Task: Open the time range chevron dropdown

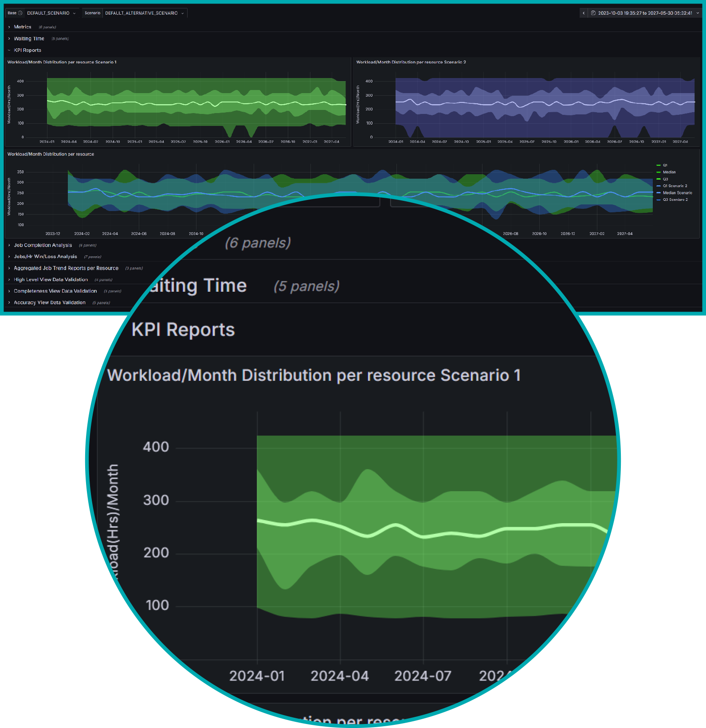Action: [x=698, y=13]
